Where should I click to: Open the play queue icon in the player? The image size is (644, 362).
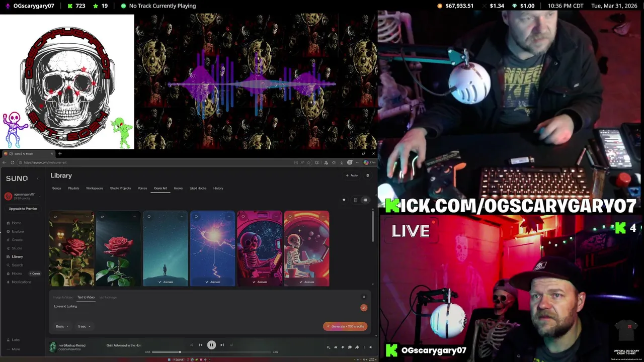point(329,347)
